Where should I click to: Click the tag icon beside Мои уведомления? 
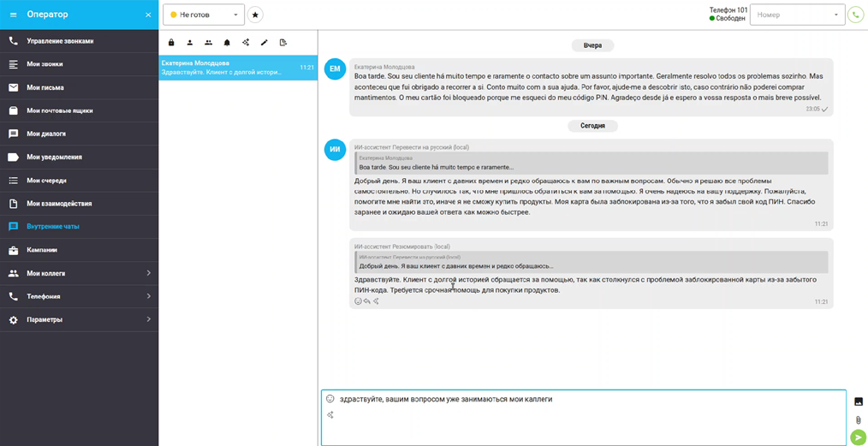pos(14,158)
